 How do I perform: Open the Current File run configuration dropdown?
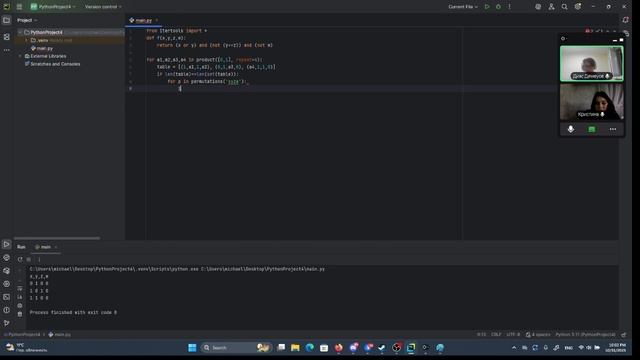pyautogui.click(x=463, y=7)
